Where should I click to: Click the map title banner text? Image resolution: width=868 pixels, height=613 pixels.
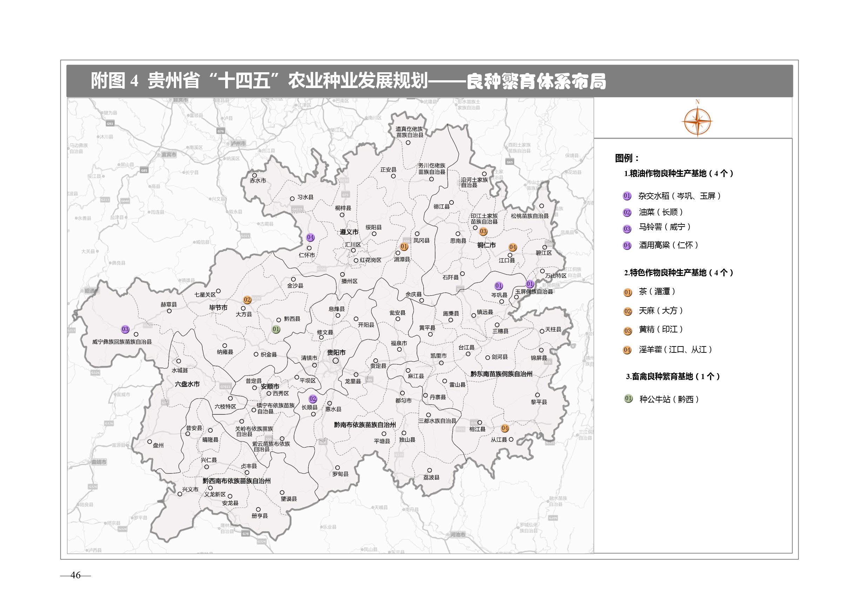click(x=348, y=81)
